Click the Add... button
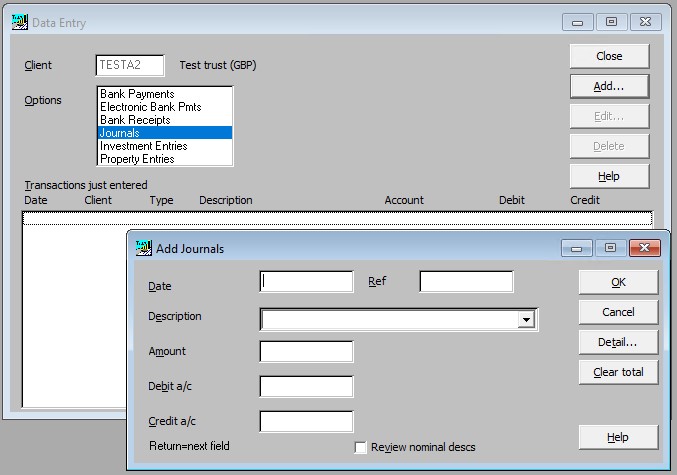Viewport: 677px width, 475px height. click(x=609, y=86)
